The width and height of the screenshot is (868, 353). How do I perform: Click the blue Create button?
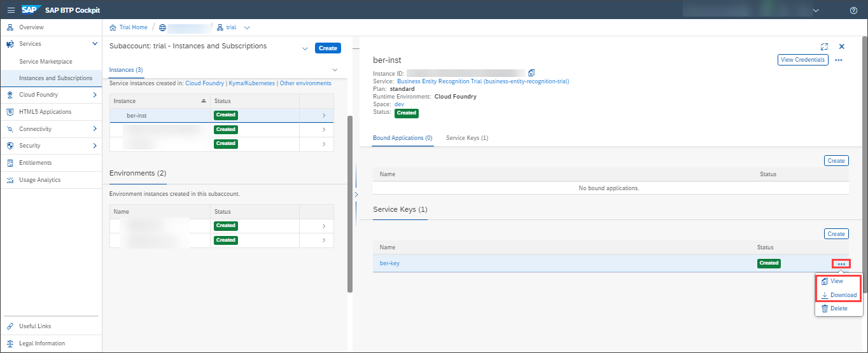pos(328,48)
